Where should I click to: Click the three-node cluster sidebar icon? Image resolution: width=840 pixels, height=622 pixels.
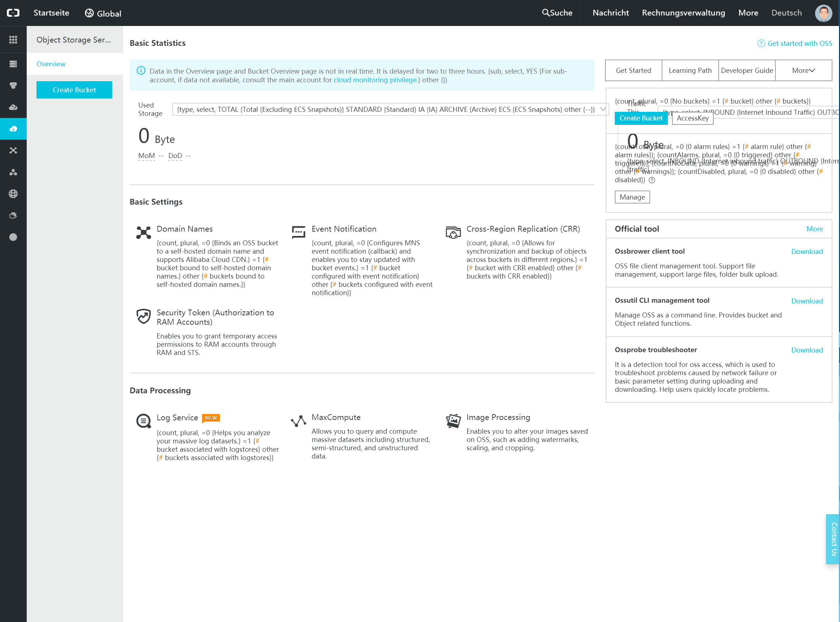(13, 172)
